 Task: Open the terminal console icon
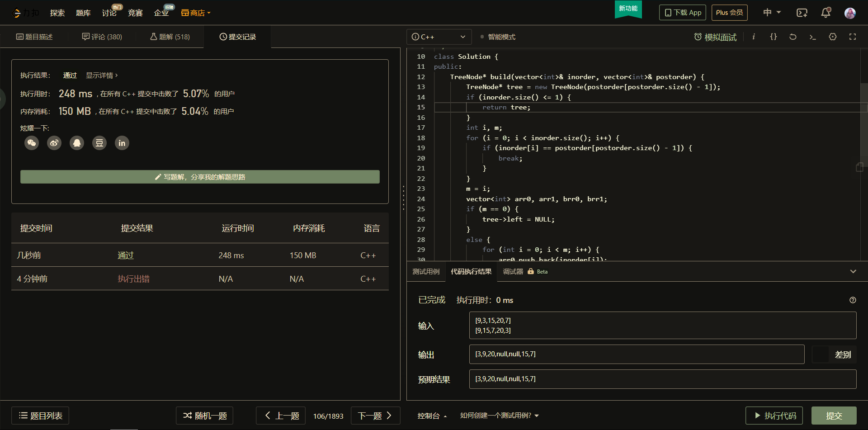813,37
